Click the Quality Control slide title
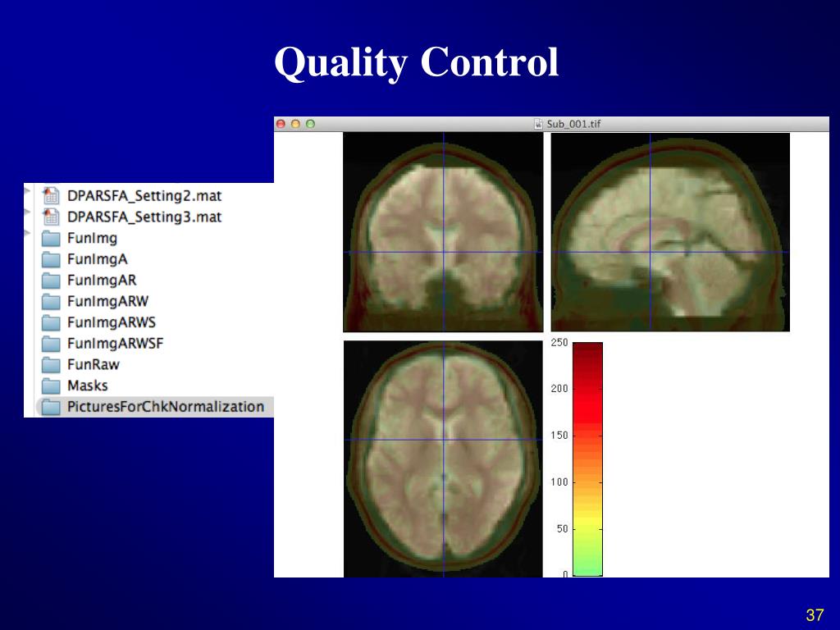This screenshot has width=840, height=630. (x=416, y=63)
